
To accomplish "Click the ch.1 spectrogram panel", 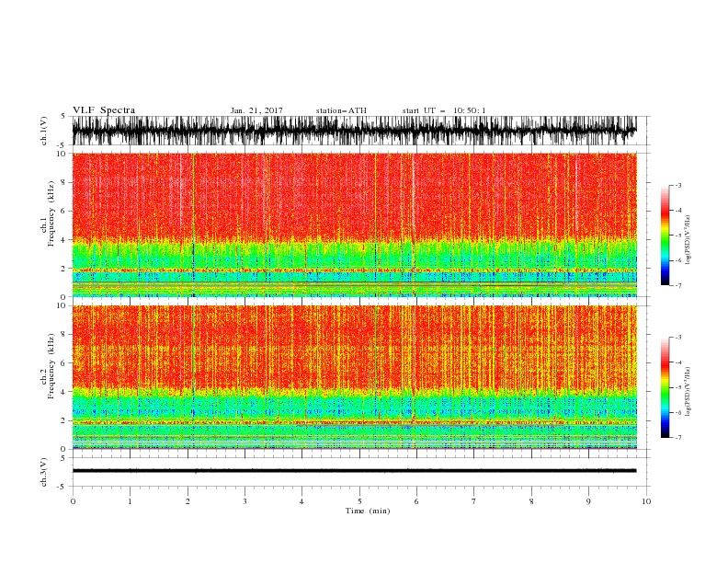I will (x=354, y=224).
